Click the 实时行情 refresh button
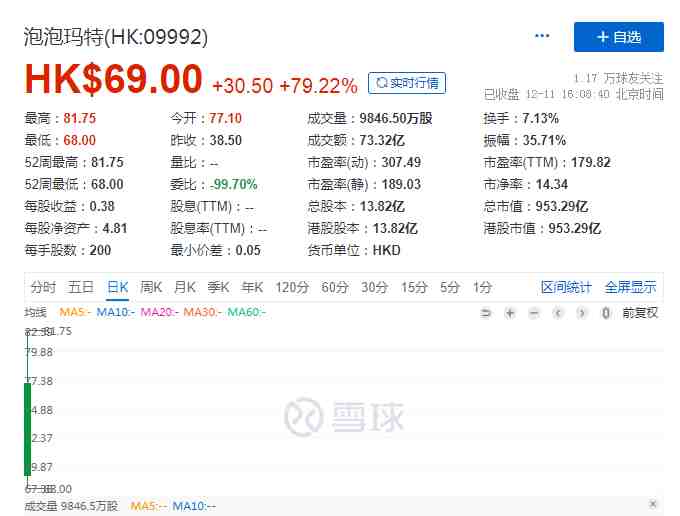Image resolution: width=680 pixels, height=516 pixels. pyautogui.click(x=407, y=83)
